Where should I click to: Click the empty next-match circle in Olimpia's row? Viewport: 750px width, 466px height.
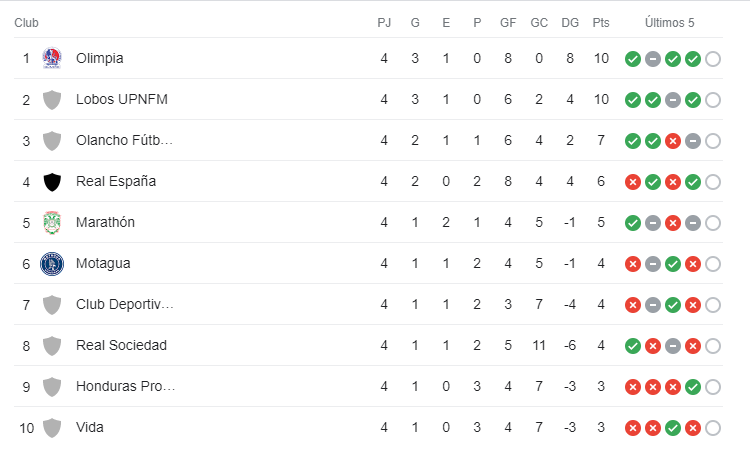pyautogui.click(x=713, y=58)
